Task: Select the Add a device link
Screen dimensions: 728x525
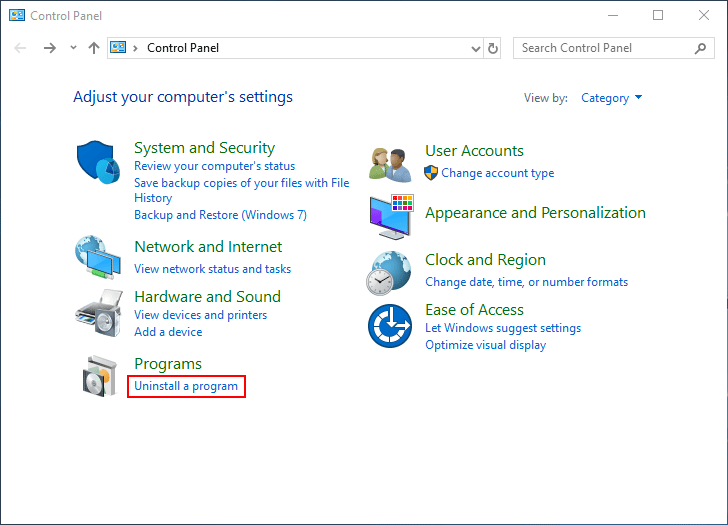Action: 168,332
